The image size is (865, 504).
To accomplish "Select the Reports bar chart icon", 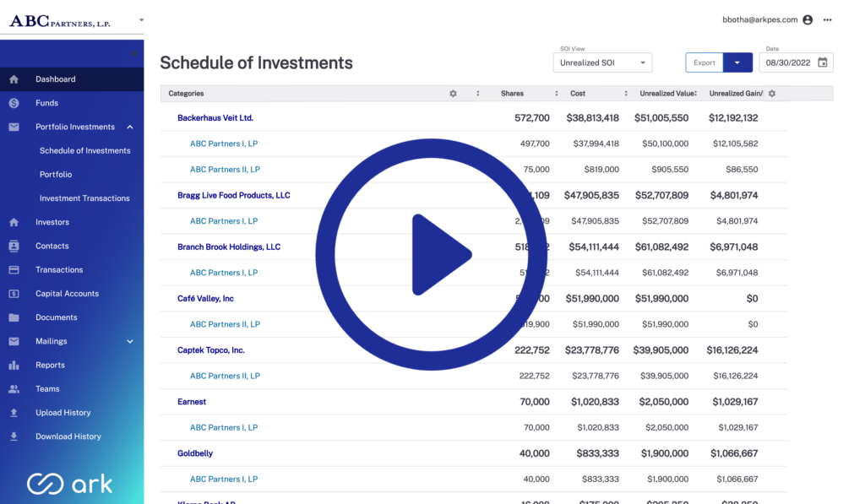I will pos(14,365).
